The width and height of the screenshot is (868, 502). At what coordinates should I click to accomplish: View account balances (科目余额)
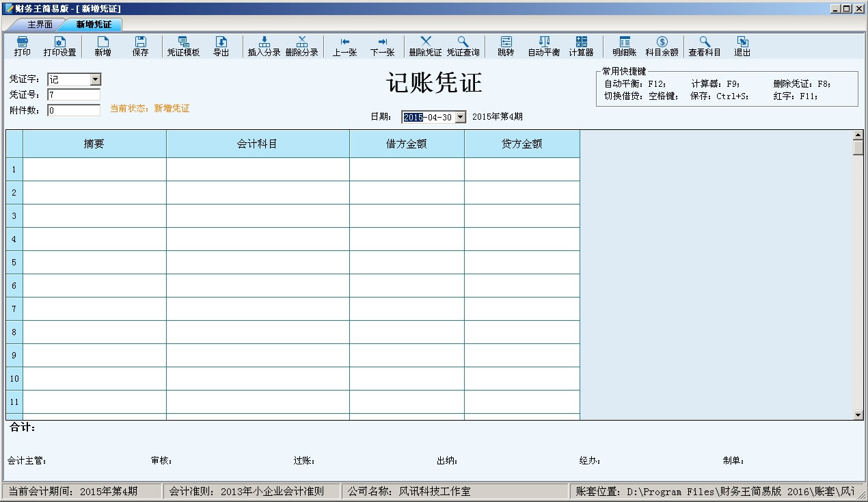tap(662, 47)
